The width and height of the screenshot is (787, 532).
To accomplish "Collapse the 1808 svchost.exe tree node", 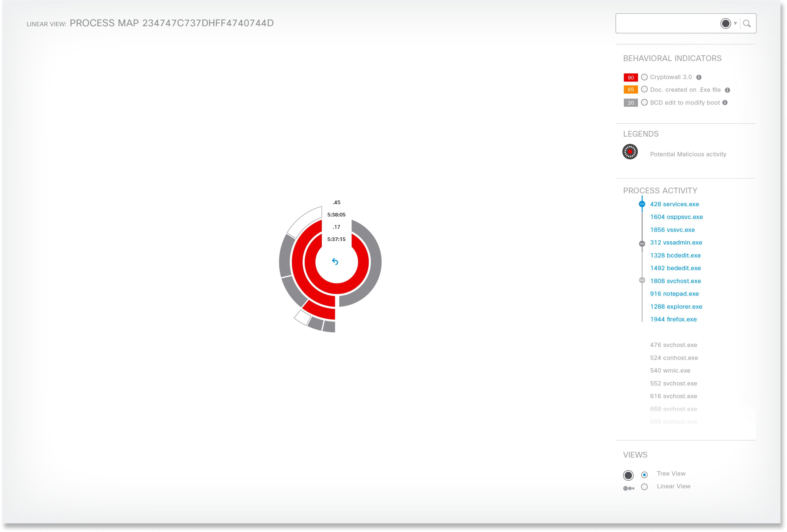I will point(642,280).
